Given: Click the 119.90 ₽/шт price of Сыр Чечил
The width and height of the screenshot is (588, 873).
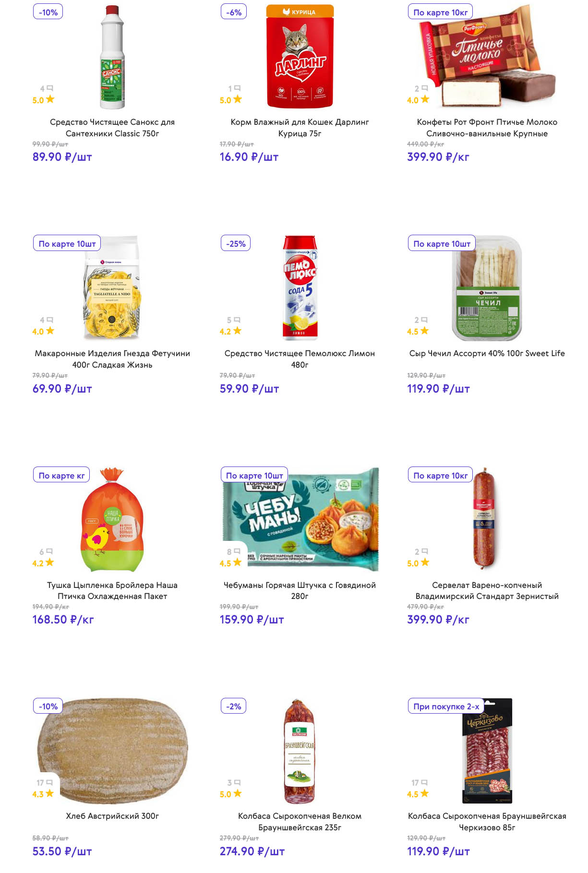Looking at the screenshot, I should click(438, 389).
